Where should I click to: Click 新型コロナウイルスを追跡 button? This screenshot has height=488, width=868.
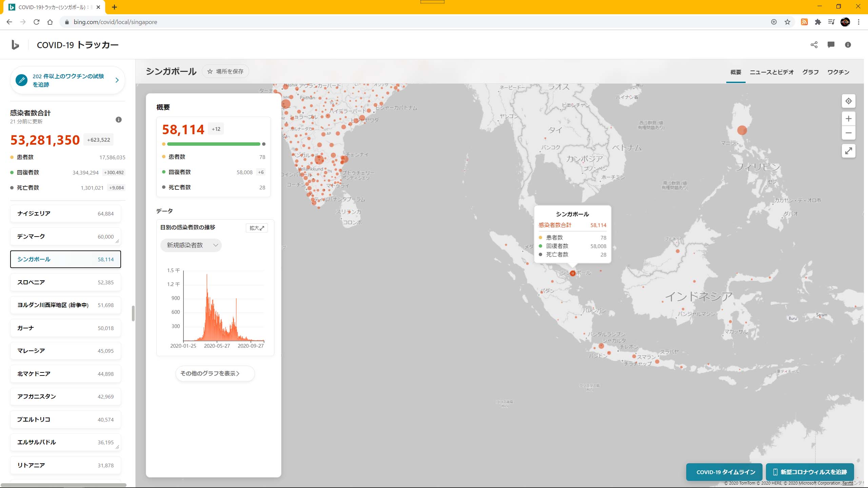click(x=810, y=472)
